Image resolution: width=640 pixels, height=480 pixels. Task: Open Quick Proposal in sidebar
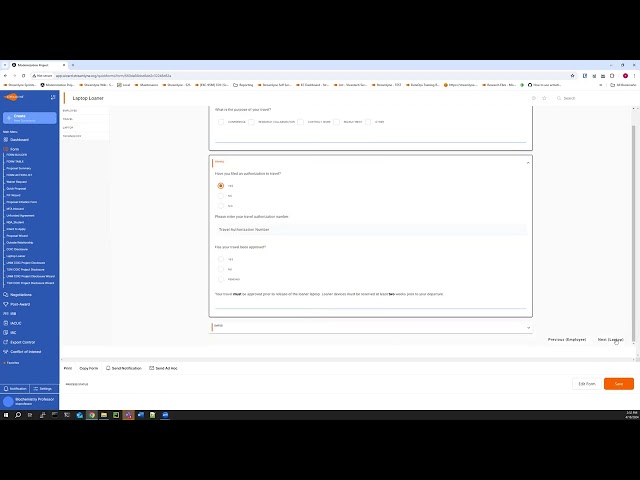16,189
